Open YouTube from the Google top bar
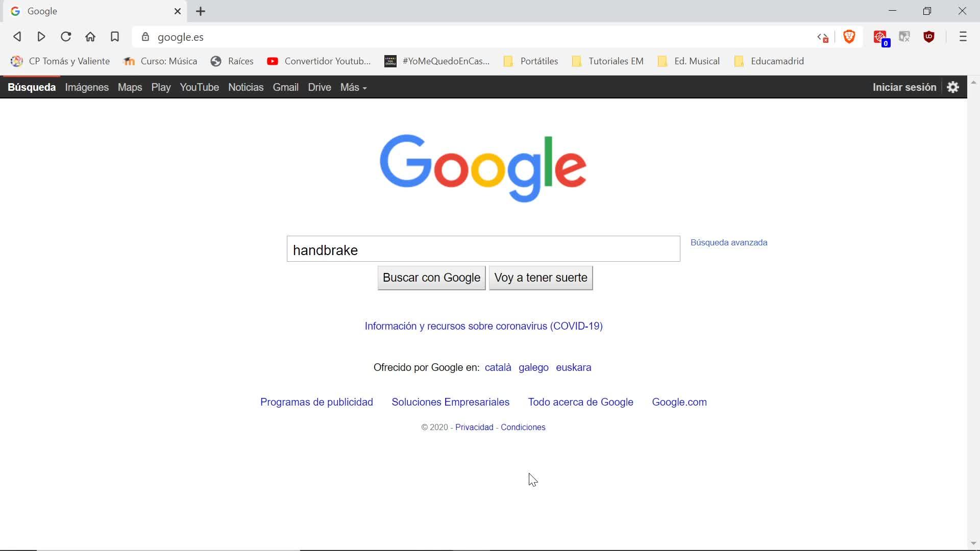The height and width of the screenshot is (551, 980). point(199,87)
